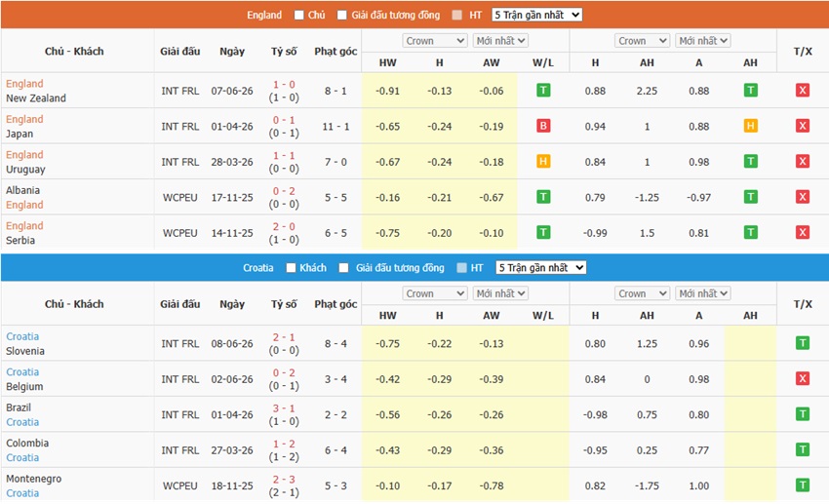Open Colombia team link

[x=27, y=443]
